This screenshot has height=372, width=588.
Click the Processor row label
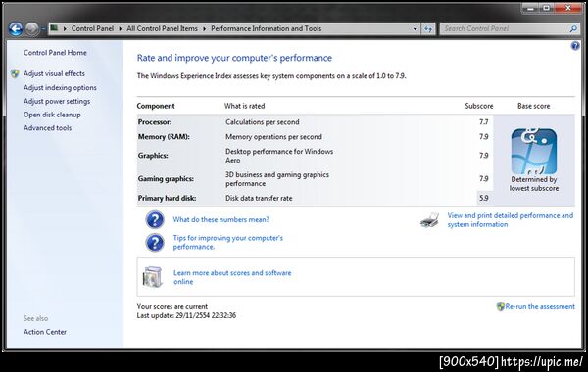click(155, 122)
